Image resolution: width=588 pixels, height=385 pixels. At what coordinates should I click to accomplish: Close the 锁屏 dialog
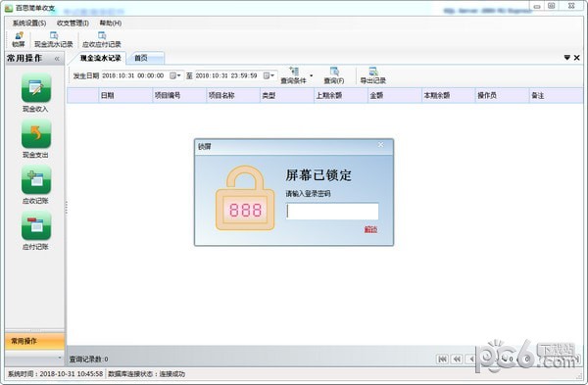pos(381,145)
